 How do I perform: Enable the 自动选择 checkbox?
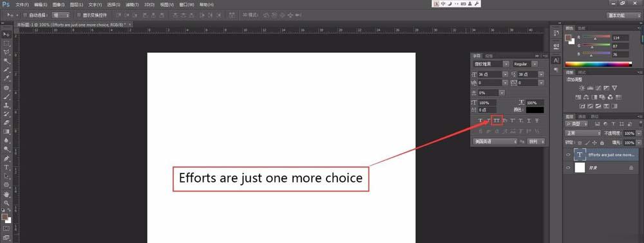click(x=25, y=15)
